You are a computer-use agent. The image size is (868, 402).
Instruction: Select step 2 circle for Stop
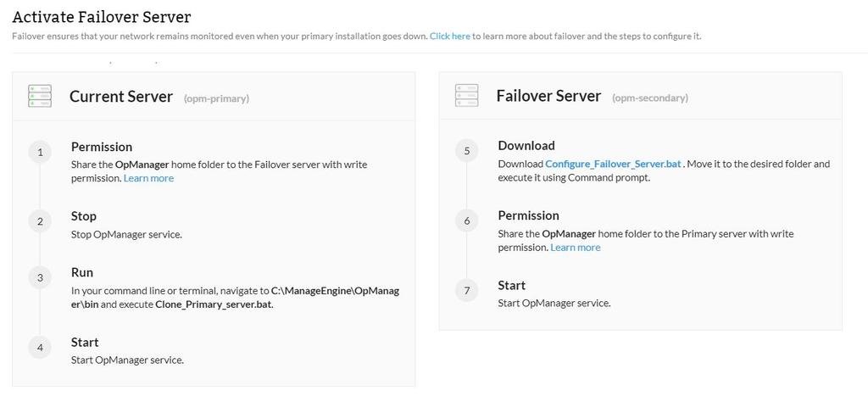[40, 222]
